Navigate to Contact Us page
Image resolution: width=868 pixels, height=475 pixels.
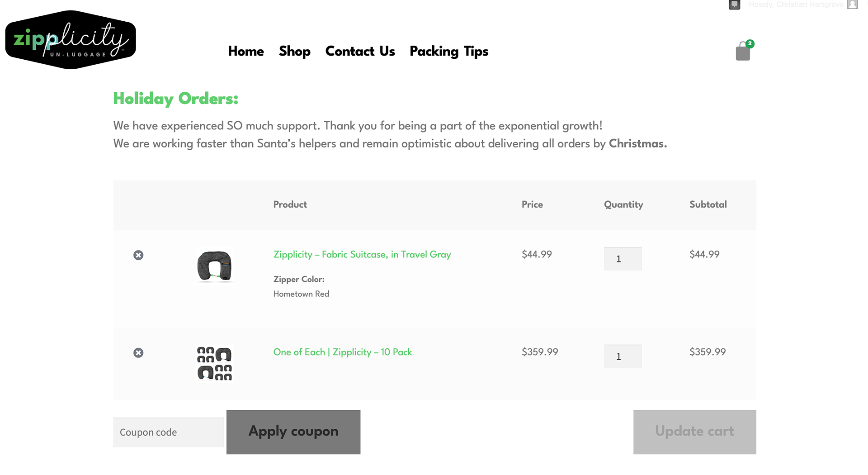coord(360,51)
